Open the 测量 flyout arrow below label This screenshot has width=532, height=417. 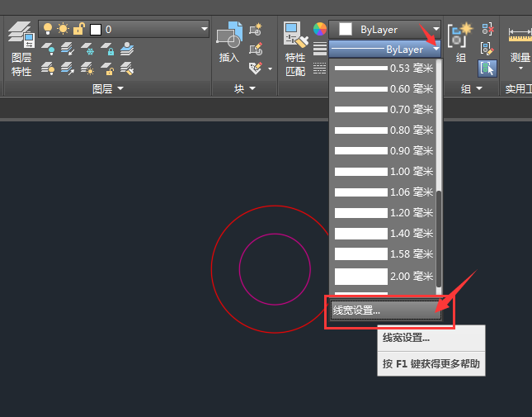(520, 69)
